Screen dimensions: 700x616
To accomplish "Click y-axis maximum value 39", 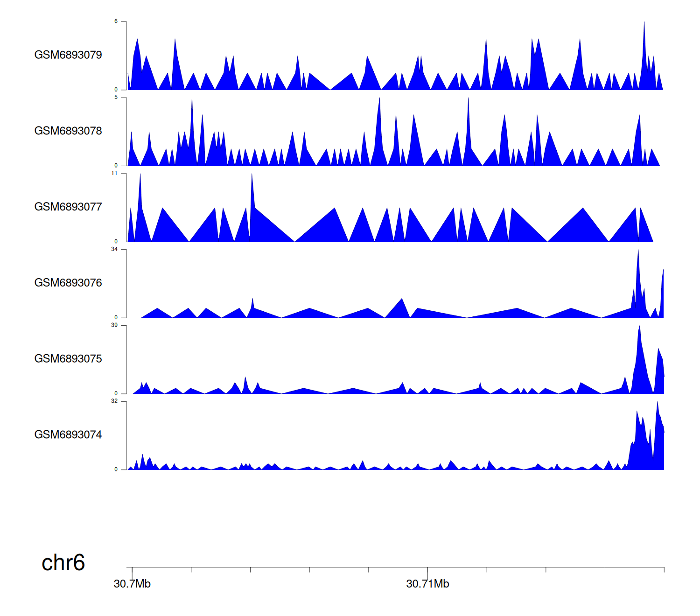I will click(114, 325).
